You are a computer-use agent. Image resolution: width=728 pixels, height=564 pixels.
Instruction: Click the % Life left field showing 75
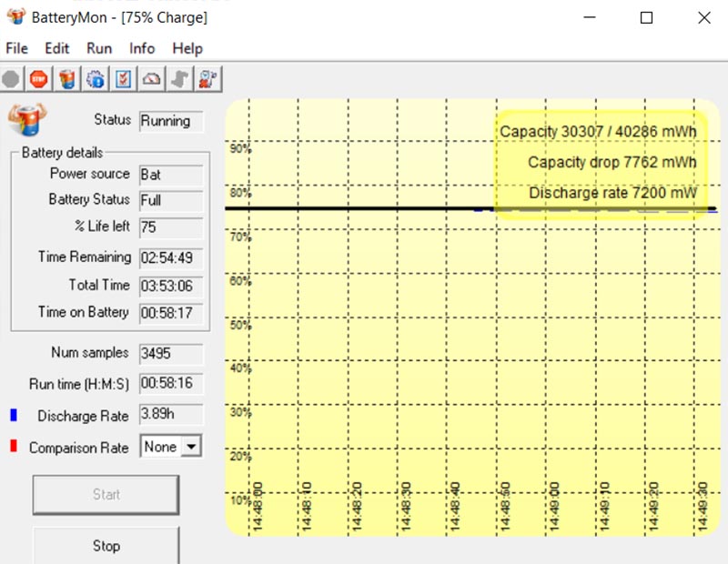pyautogui.click(x=171, y=227)
